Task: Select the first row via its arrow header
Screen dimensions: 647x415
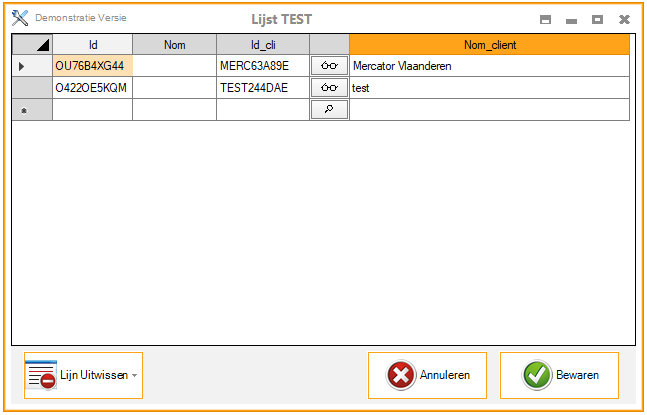Action: 32,66
